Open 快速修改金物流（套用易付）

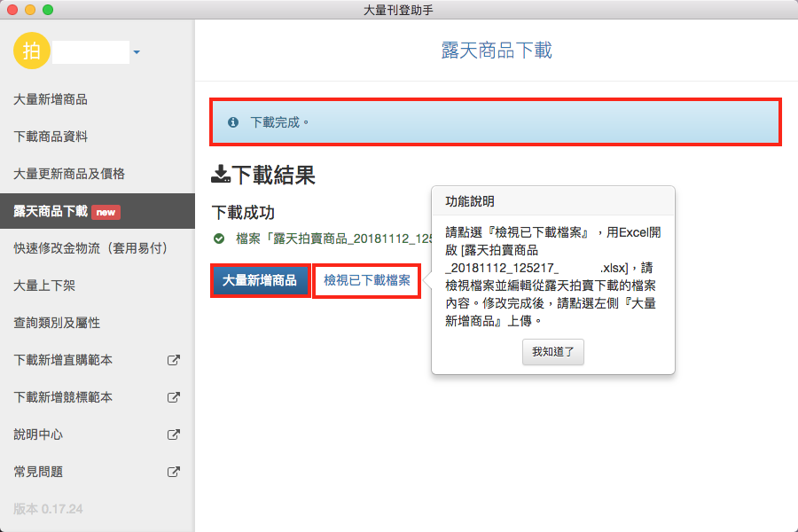click(x=90, y=248)
